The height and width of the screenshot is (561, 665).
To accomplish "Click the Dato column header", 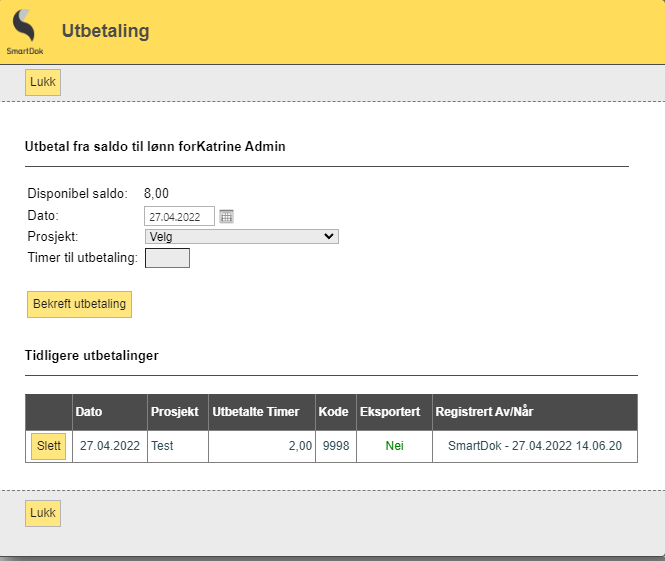I will [x=90, y=412].
